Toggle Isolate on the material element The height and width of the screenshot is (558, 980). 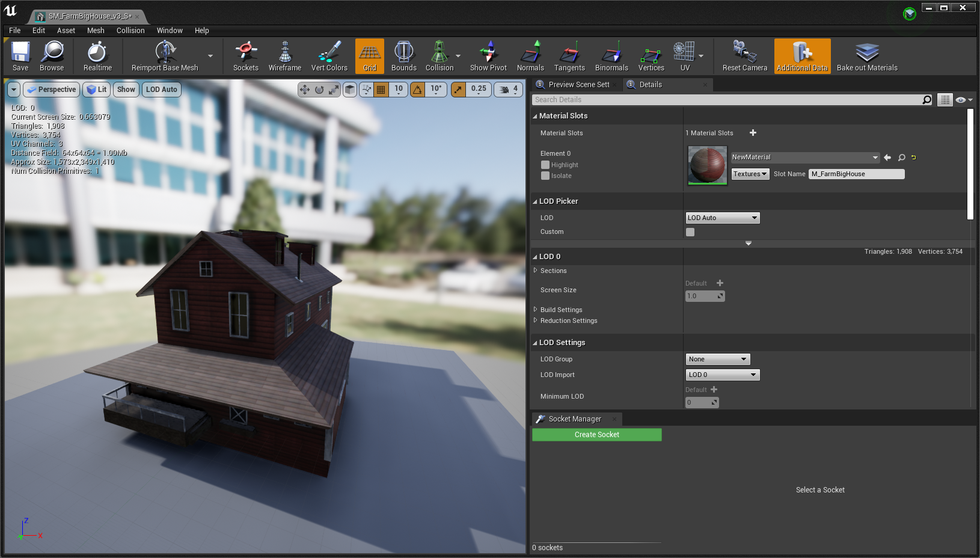point(544,176)
